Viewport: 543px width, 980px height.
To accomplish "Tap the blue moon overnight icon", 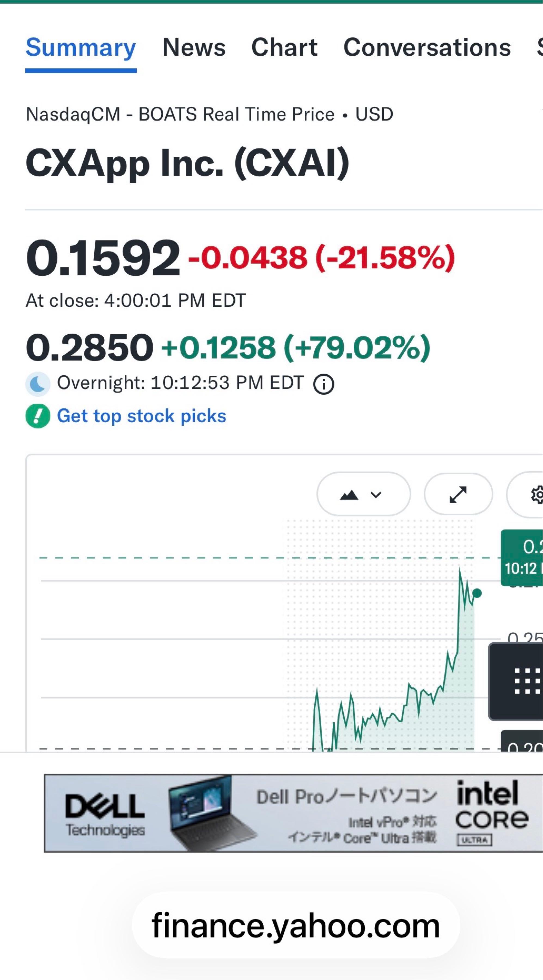I will [x=38, y=384].
